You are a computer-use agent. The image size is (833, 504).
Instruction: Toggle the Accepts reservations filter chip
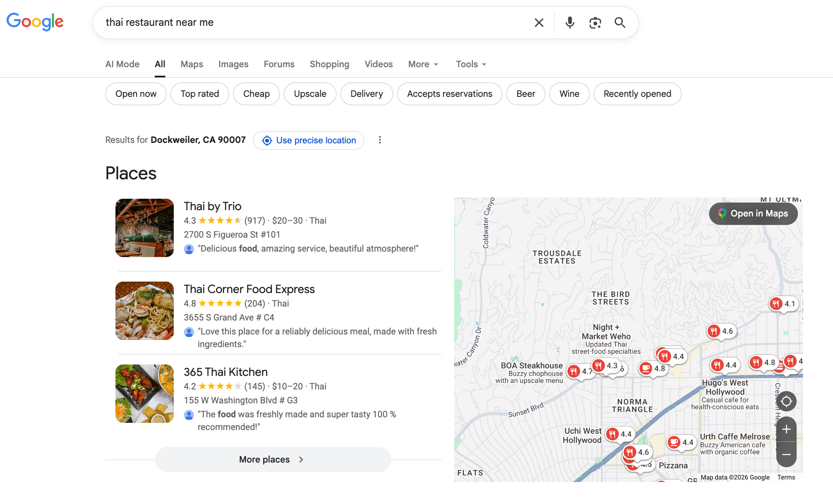point(449,94)
